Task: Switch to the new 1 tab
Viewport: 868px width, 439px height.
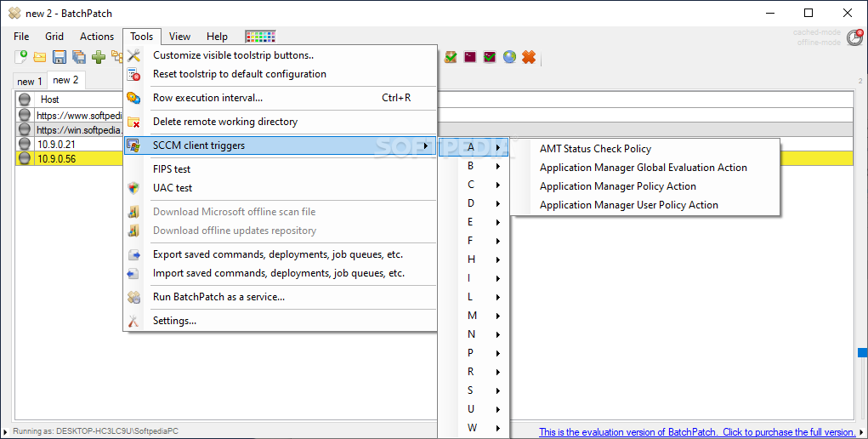Action: coord(30,82)
